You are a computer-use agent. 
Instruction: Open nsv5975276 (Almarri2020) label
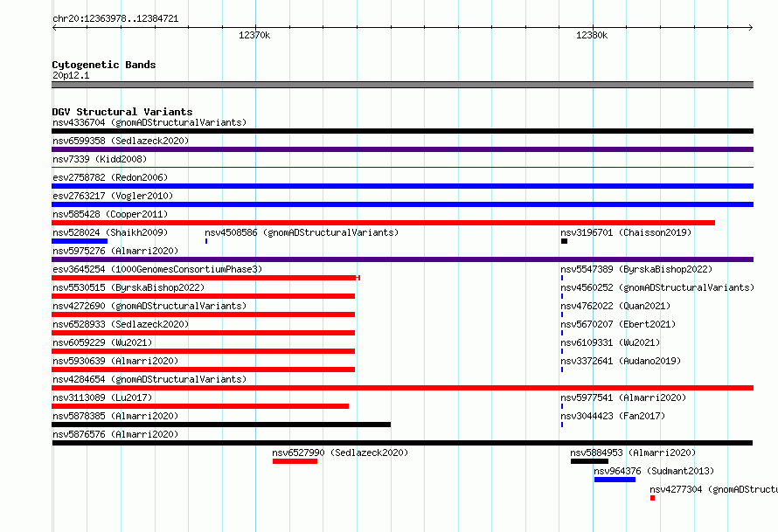point(115,251)
